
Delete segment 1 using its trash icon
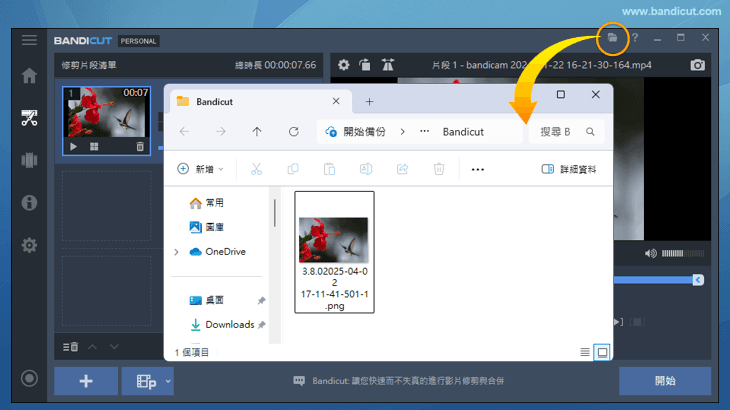click(140, 146)
